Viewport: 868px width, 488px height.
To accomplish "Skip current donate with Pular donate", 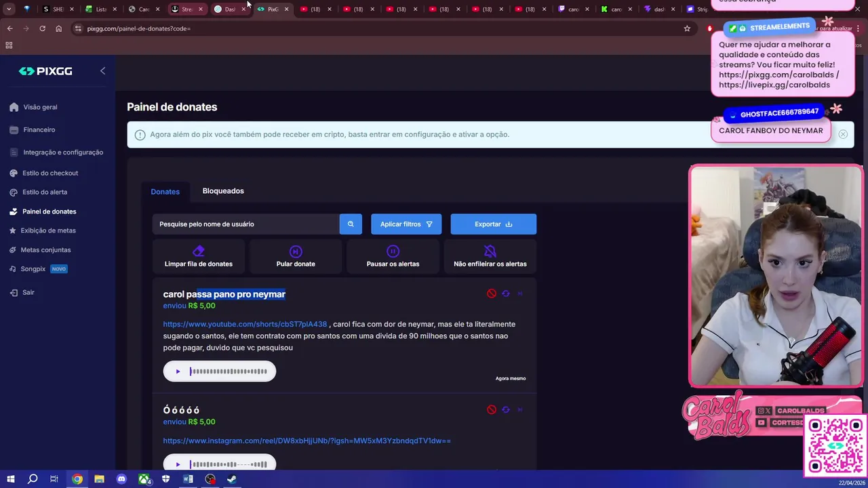I will (x=296, y=257).
